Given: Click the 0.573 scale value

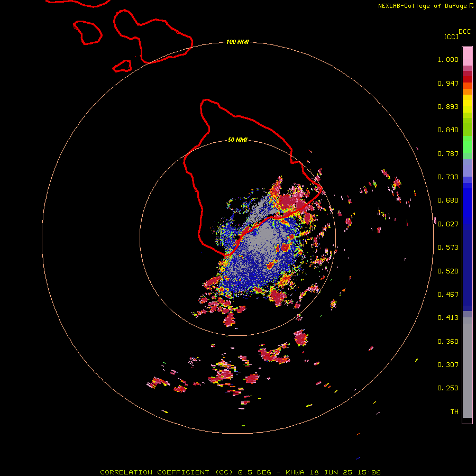Looking at the screenshot, I should coord(448,248).
